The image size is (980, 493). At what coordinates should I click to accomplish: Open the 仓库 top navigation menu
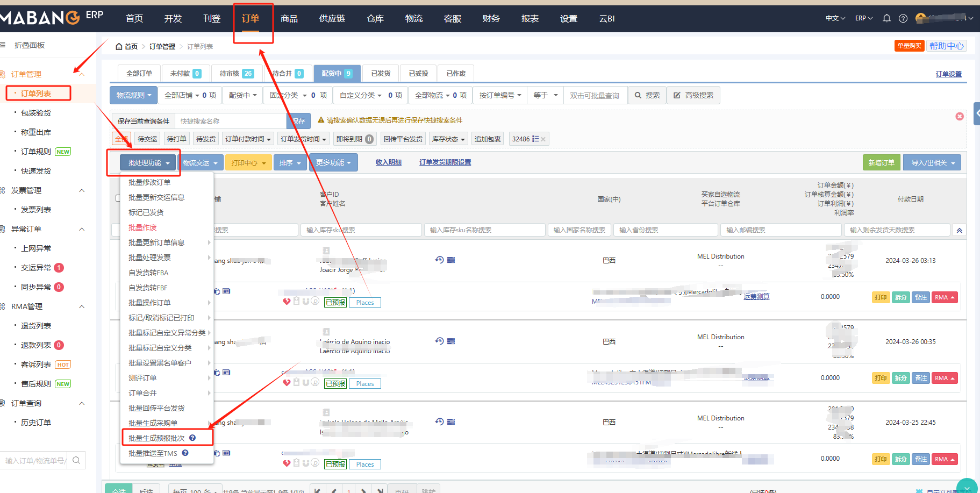point(375,18)
